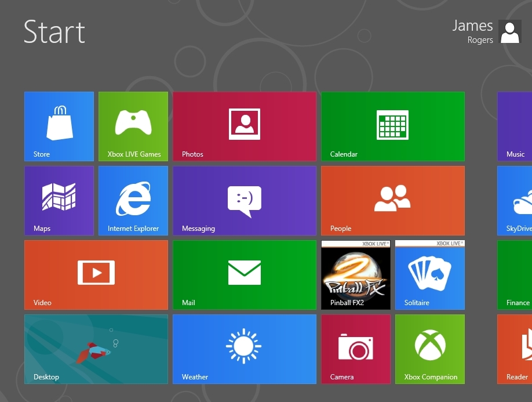Open the Mail tile

pyautogui.click(x=245, y=275)
